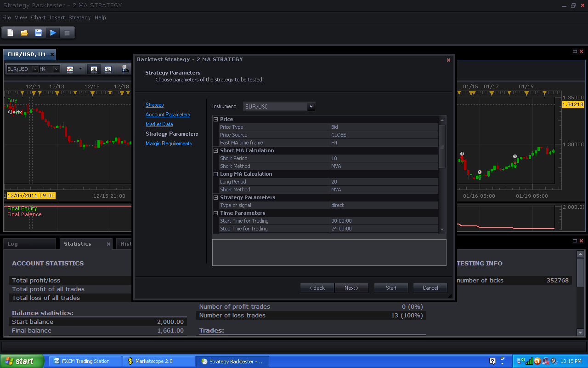
Task: Collapse the Strategy Parameters property group
Action: [216, 197]
